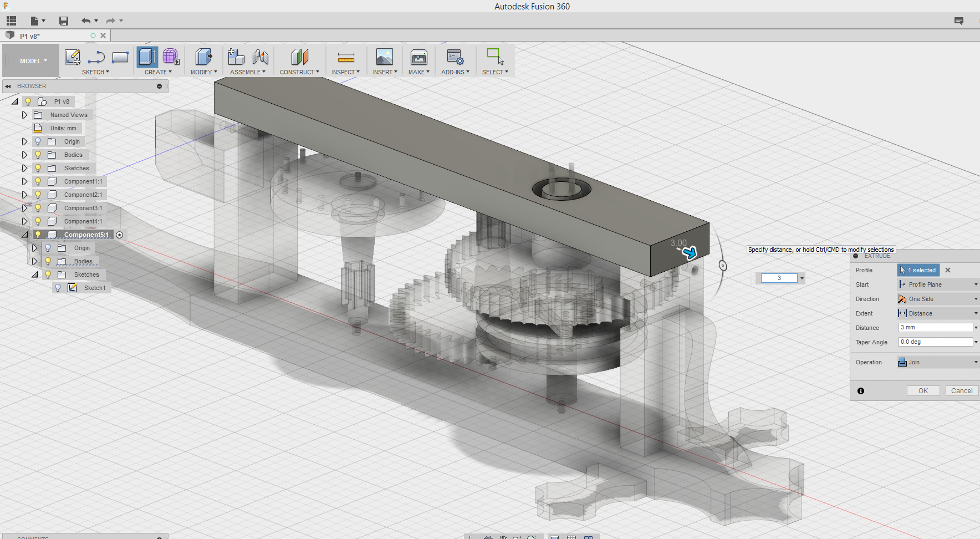Redo the last action
Image resolution: width=980 pixels, height=539 pixels.
click(110, 21)
